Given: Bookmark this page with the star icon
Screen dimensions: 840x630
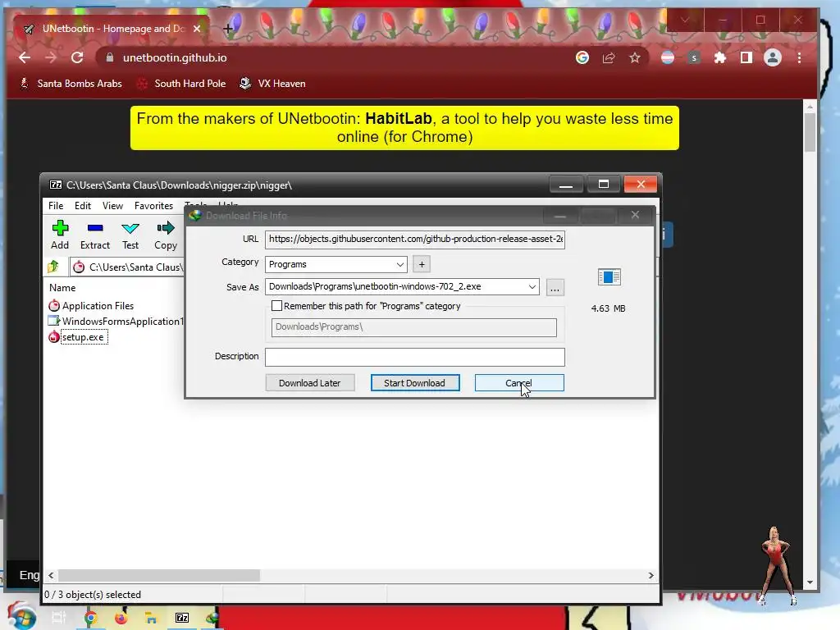Looking at the screenshot, I should click(635, 58).
